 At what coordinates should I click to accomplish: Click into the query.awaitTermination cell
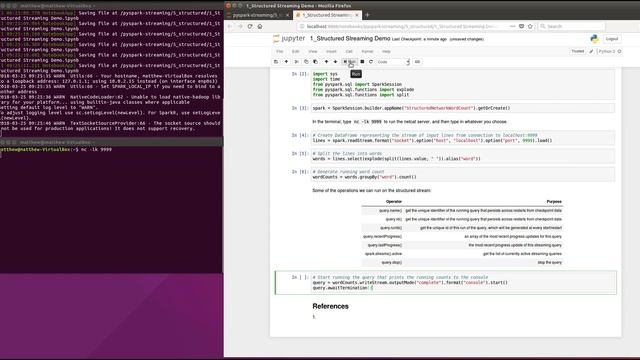pyautogui.click(x=462, y=282)
